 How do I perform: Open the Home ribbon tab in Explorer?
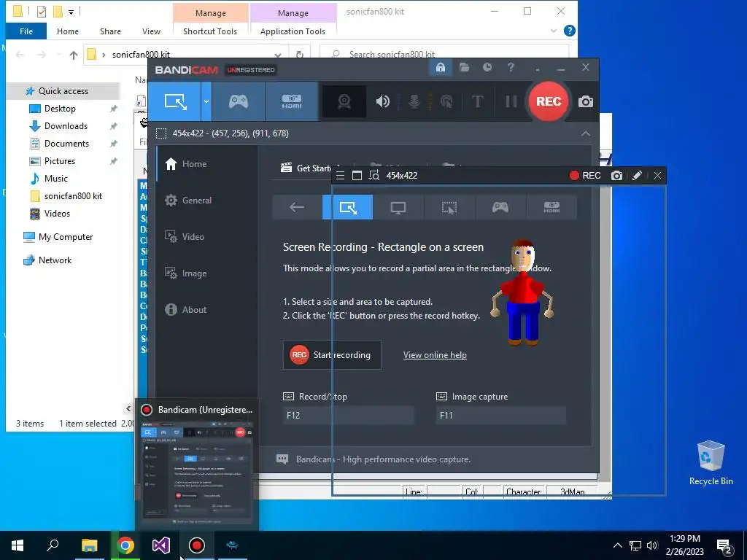tap(68, 31)
